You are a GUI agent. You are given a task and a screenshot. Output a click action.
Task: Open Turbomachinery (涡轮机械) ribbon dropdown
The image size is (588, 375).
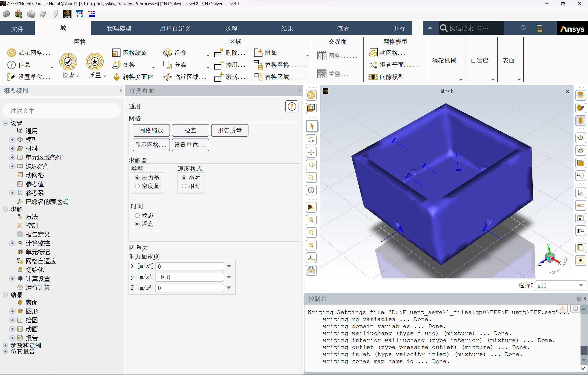(460, 80)
